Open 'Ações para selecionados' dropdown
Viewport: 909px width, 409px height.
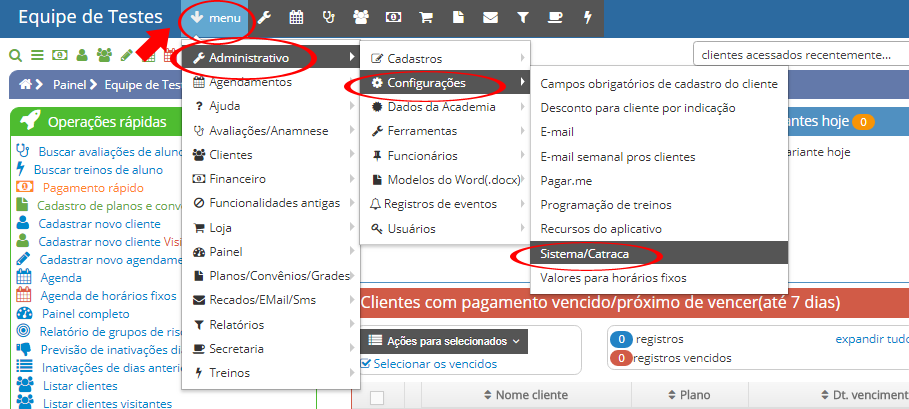point(443,341)
